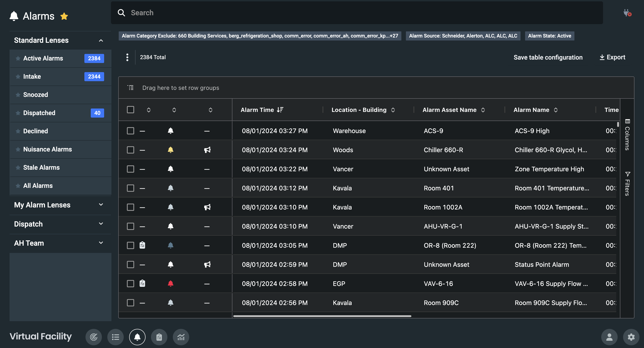This screenshot has height=348, width=644.
Task: Click the megaphone icon in Chiller 660-R row
Action: coord(207,150)
